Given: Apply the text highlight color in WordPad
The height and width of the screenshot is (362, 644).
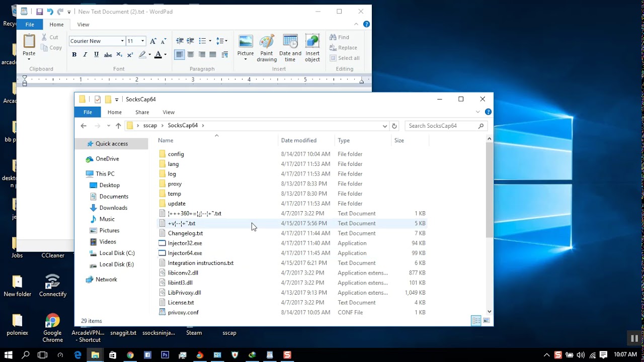Looking at the screenshot, I should pos(142,55).
